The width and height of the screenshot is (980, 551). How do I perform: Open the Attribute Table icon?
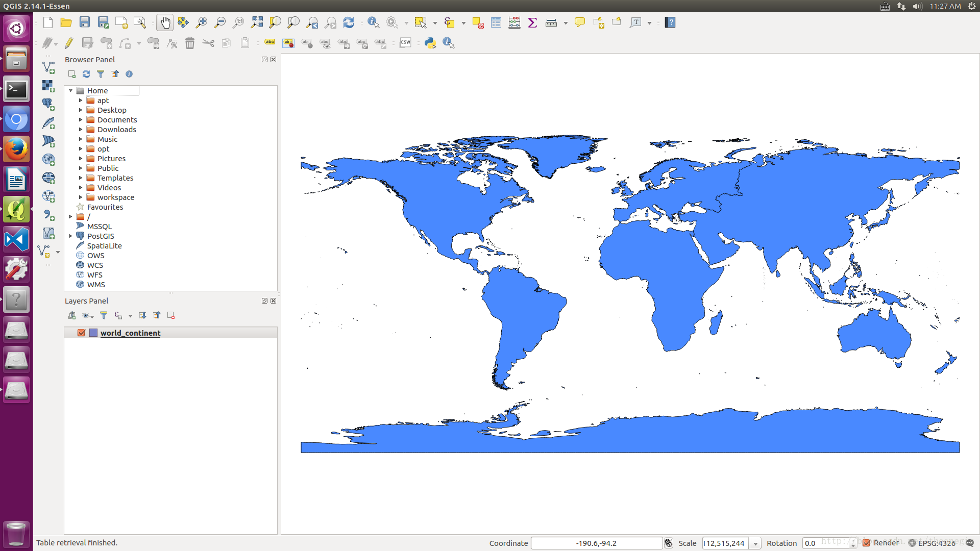pyautogui.click(x=496, y=22)
